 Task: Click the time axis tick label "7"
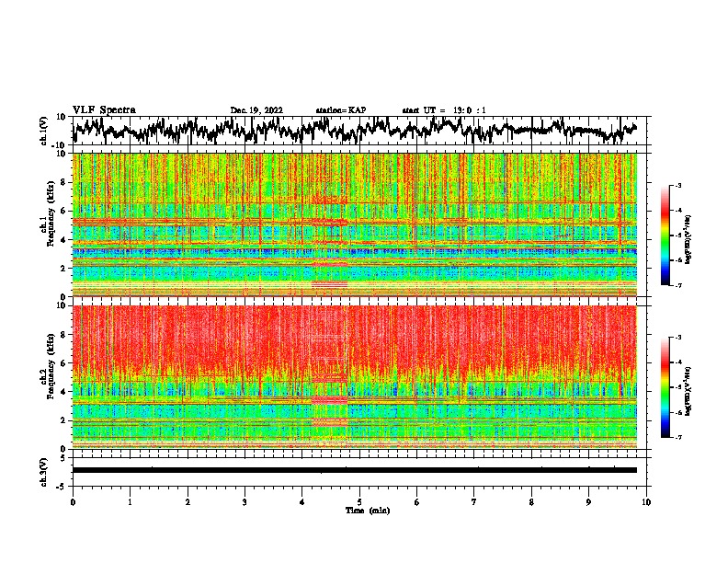tap(474, 502)
